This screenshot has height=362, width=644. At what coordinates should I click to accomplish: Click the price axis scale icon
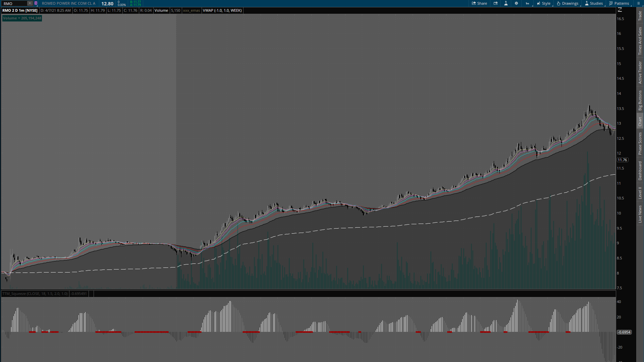pos(620,10)
